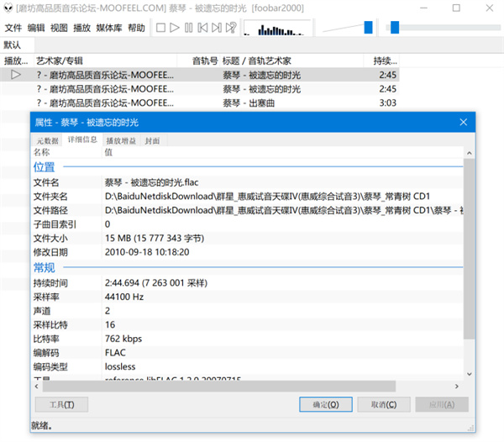Click the 确定(O) button
Viewport: 504px width, 442px height.
325,404
